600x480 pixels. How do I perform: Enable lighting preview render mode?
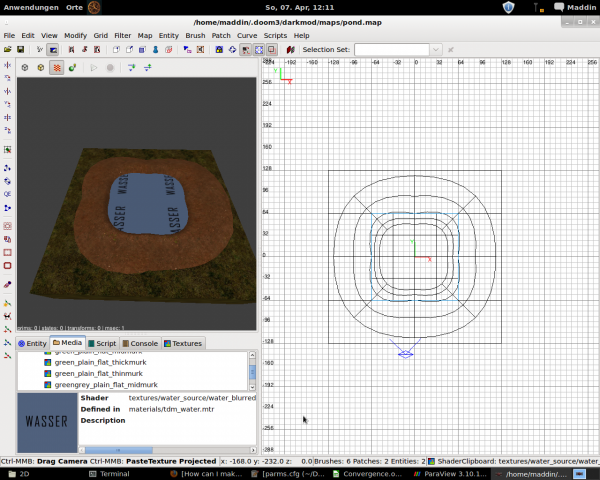point(72,68)
